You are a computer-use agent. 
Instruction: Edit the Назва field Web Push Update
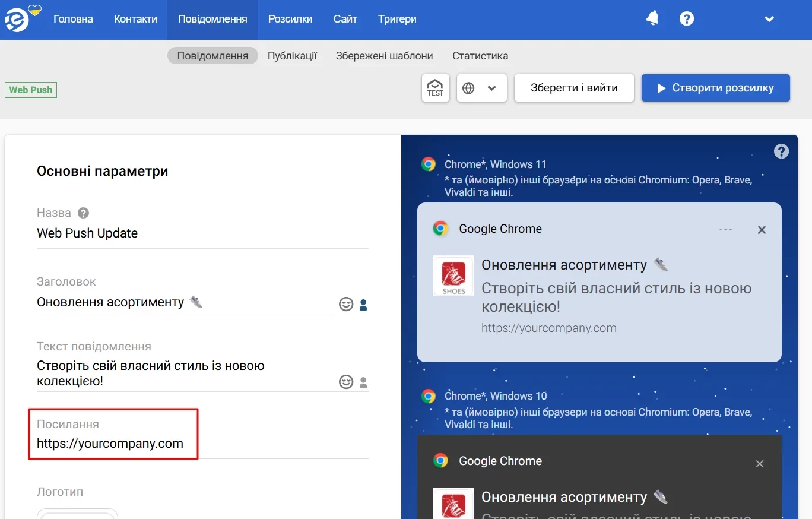203,233
